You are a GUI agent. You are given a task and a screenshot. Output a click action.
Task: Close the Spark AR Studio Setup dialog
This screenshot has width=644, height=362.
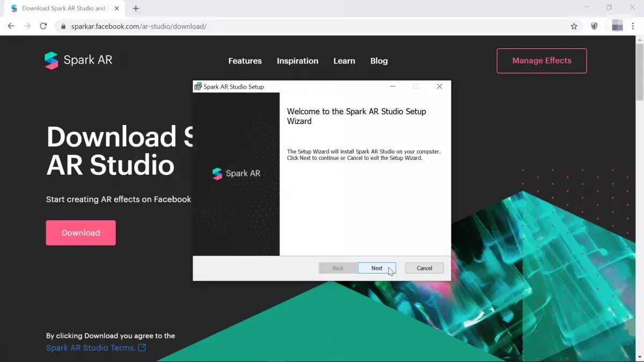tap(440, 86)
